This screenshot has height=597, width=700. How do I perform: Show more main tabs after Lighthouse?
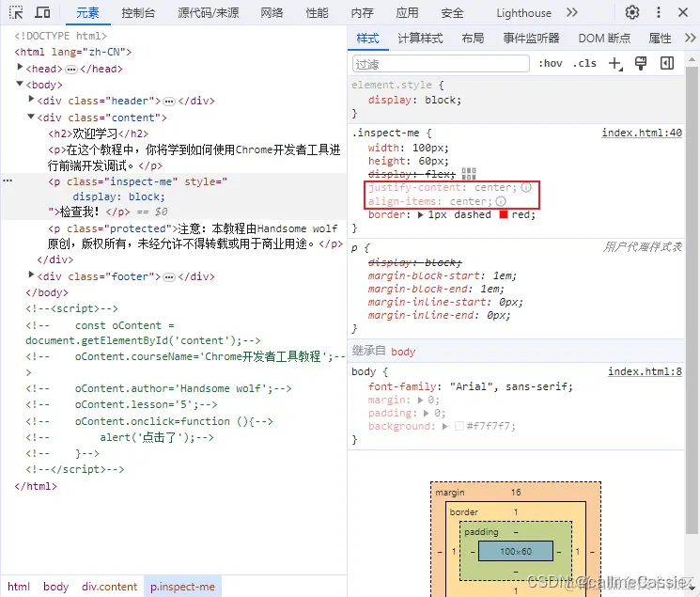572,12
